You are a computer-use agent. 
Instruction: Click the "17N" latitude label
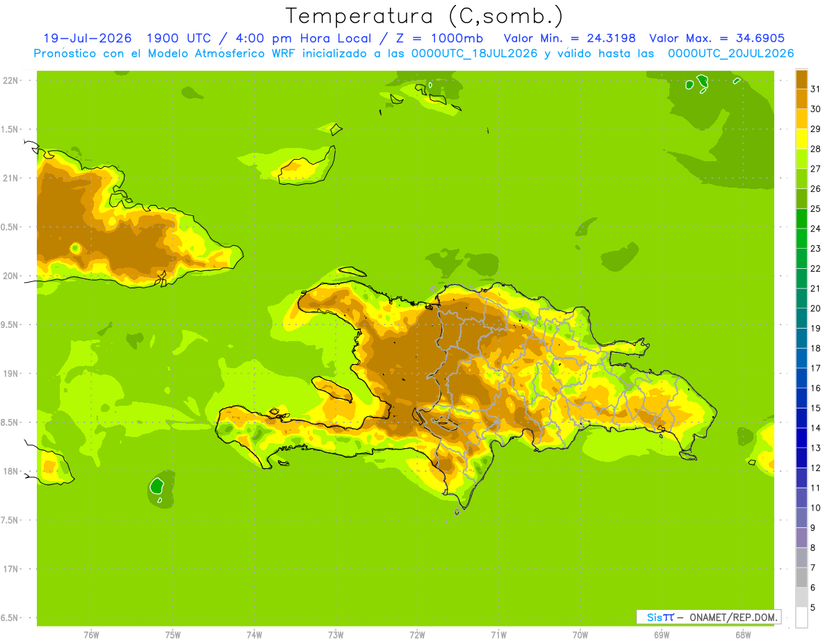click(10, 569)
